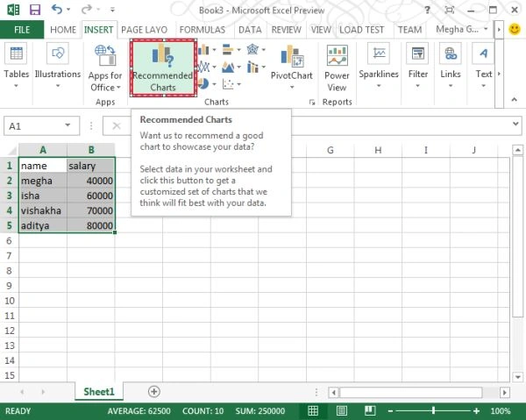Switch to Normal view in status bar

click(x=313, y=410)
